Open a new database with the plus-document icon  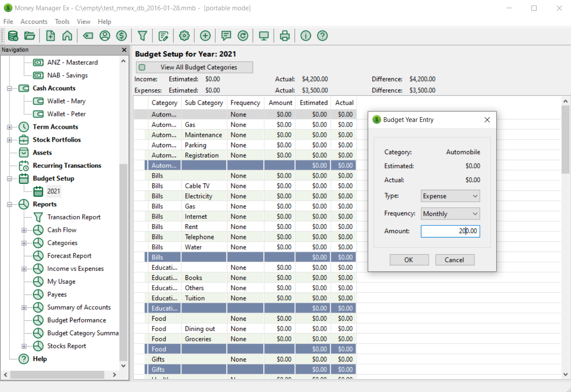50,36
